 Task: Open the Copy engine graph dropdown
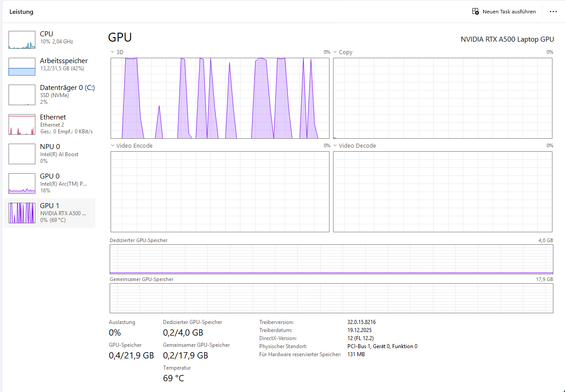click(x=335, y=52)
